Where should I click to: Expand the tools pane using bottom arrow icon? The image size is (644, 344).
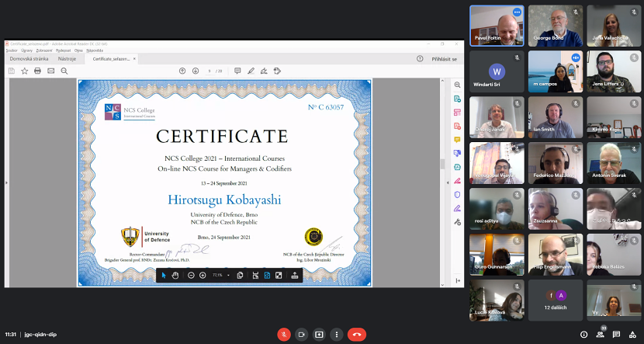point(458,280)
